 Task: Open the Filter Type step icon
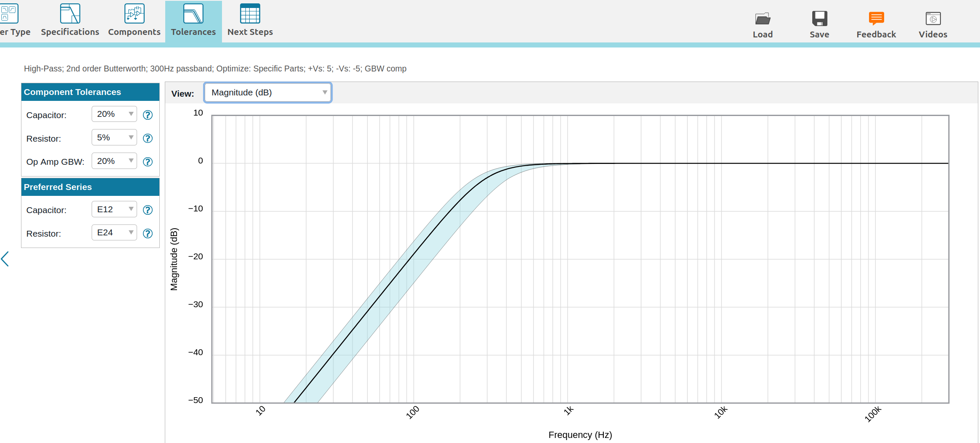pos(9,13)
